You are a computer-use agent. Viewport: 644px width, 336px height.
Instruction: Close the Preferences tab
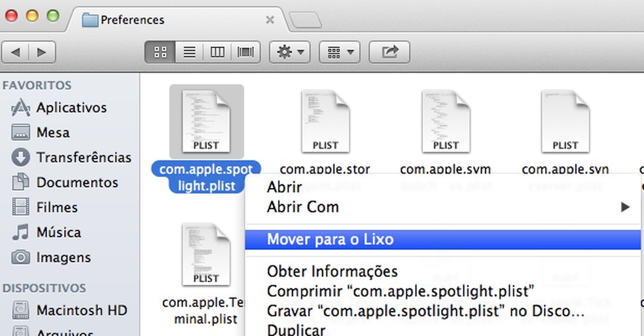click(270, 20)
